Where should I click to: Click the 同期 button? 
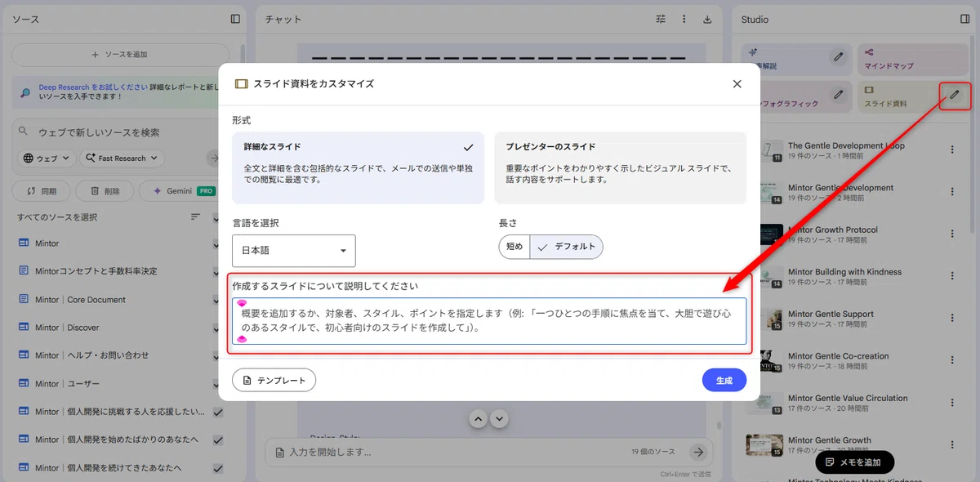click(41, 191)
